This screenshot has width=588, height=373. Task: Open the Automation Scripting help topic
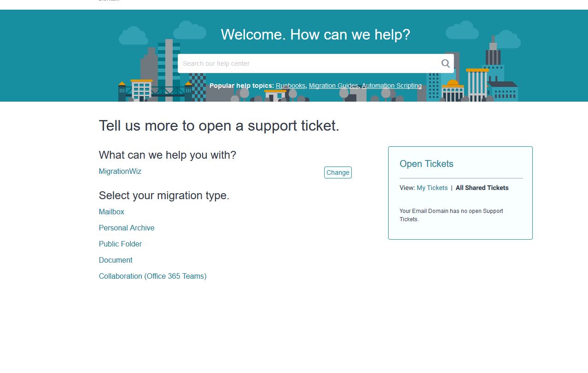click(x=391, y=86)
